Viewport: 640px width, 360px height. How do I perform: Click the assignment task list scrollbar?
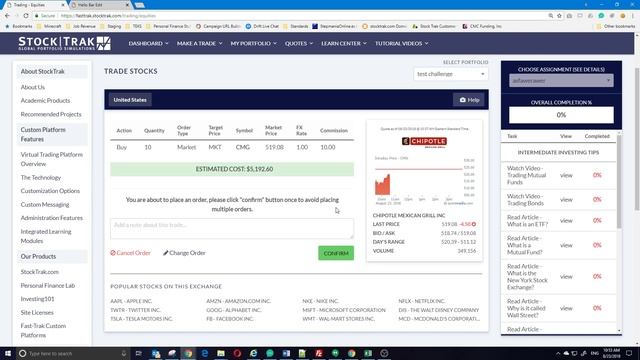coord(619,182)
